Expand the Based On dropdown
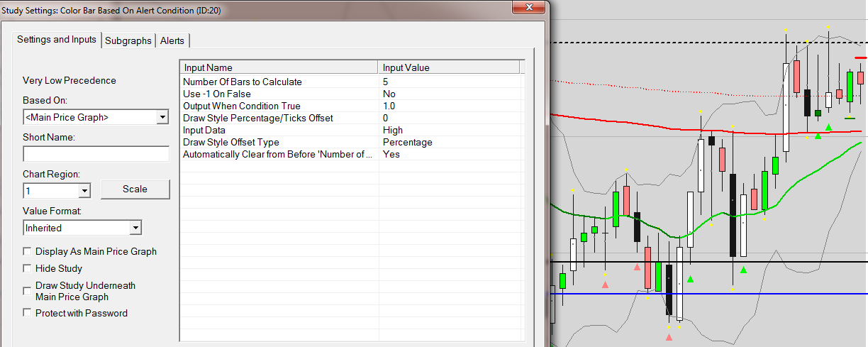Screen dimensions: 868x347 (x=162, y=117)
